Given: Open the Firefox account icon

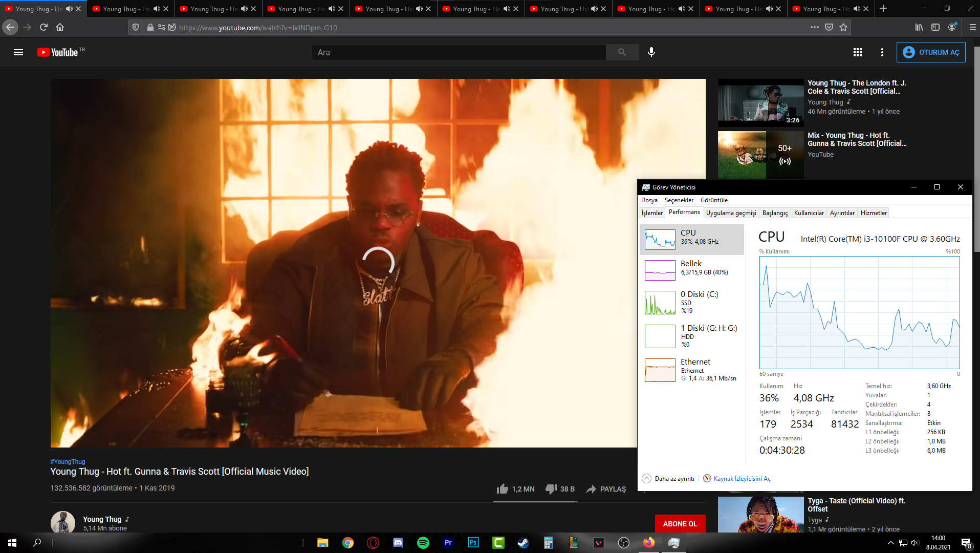Looking at the screenshot, I should pyautogui.click(x=952, y=27).
